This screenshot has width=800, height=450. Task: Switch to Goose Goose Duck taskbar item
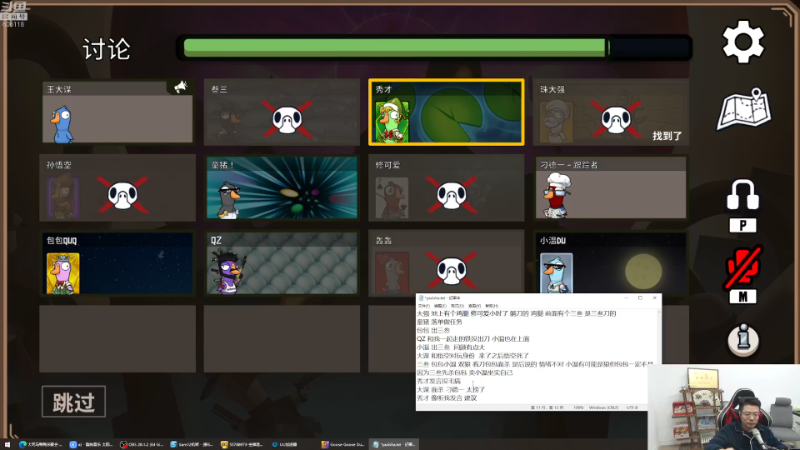344,445
